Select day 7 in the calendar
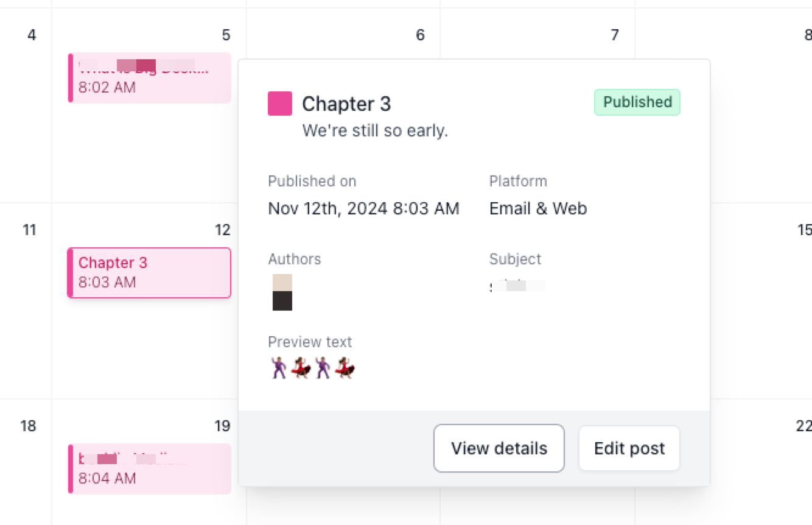 pos(615,35)
